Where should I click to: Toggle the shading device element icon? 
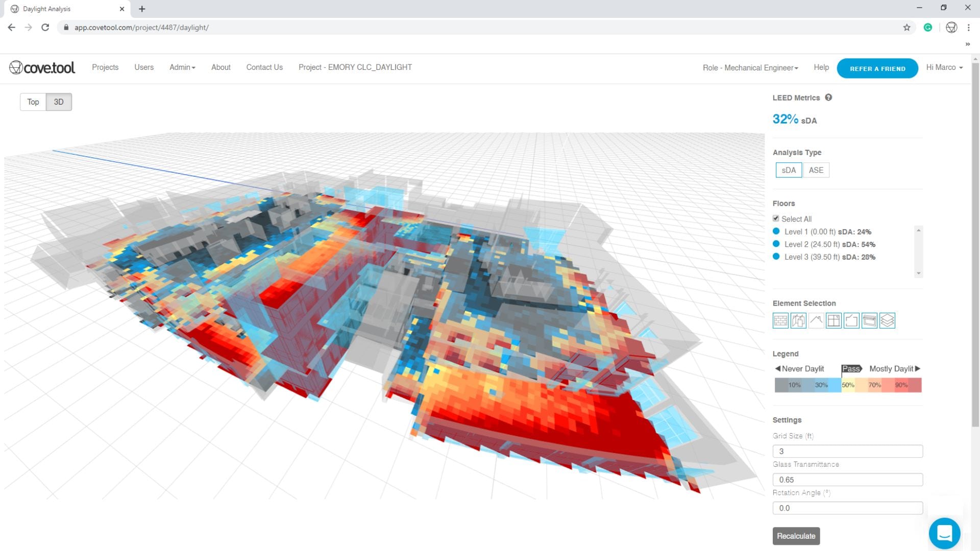point(869,320)
